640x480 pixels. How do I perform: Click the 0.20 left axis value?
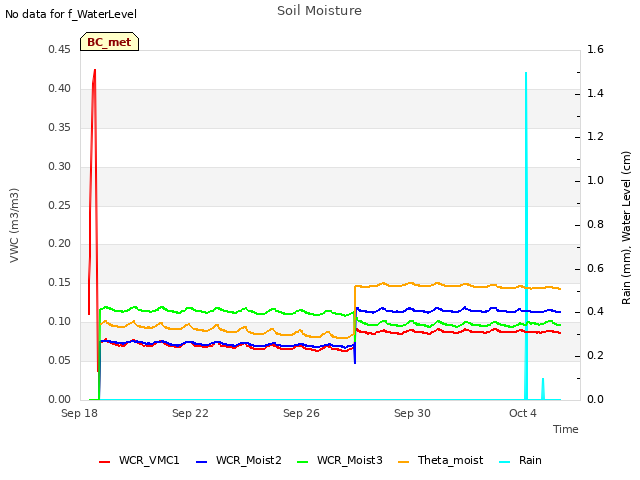pos(59,244)
